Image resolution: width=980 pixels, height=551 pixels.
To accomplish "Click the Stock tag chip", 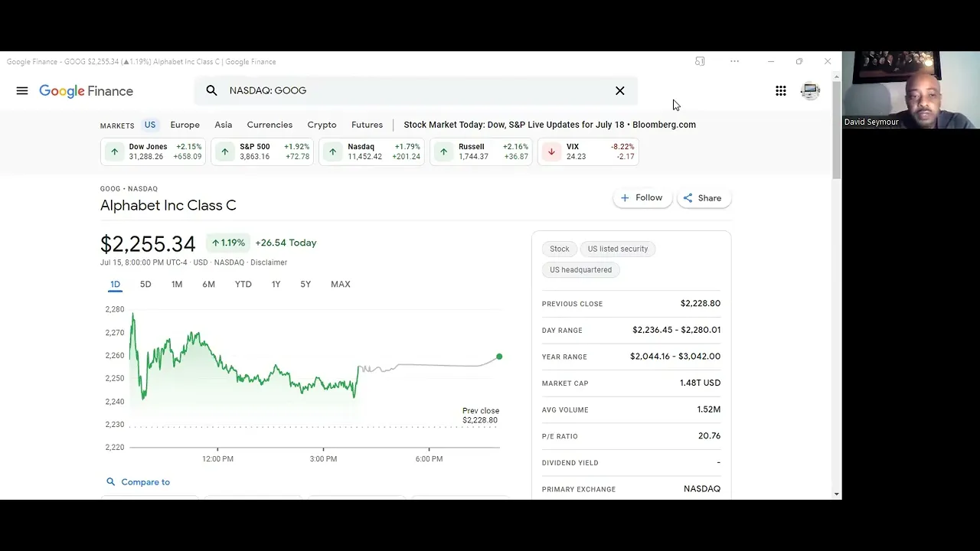I will [560, 249].
